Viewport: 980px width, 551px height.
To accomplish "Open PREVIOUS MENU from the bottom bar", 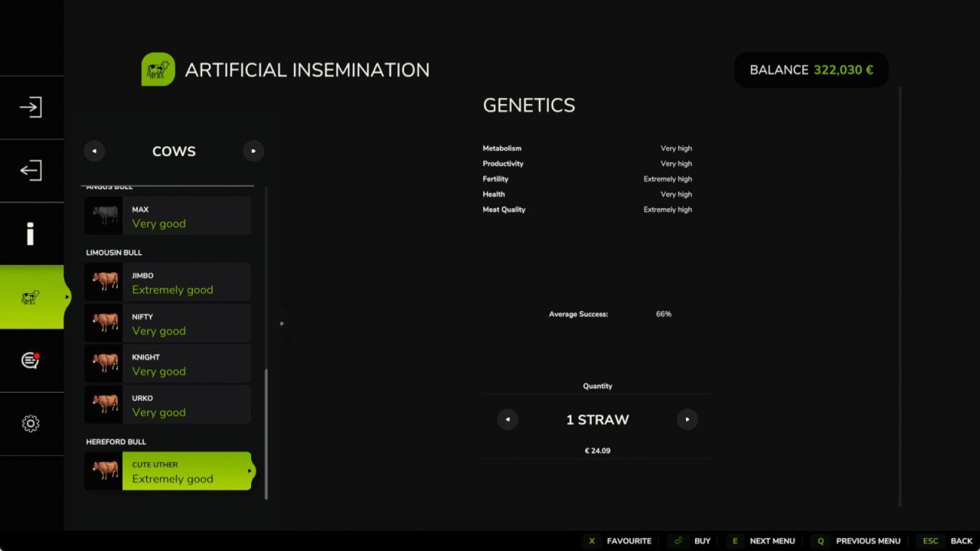I will pyautogui.click(x=867, y=541).
